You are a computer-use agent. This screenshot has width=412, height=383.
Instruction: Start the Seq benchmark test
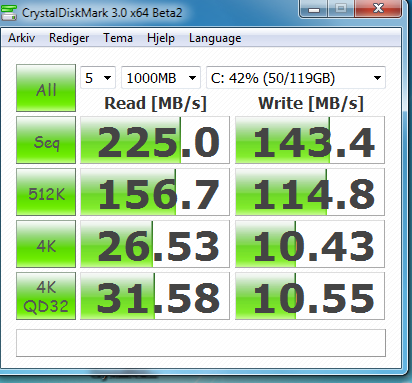point(46,140)
